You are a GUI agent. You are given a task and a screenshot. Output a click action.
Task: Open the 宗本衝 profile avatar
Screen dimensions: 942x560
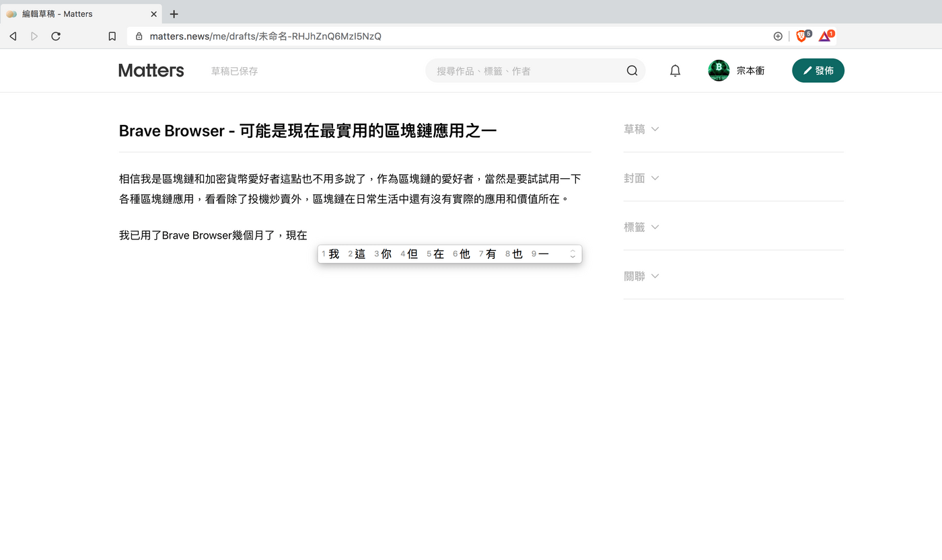click(x=719, y=71)
